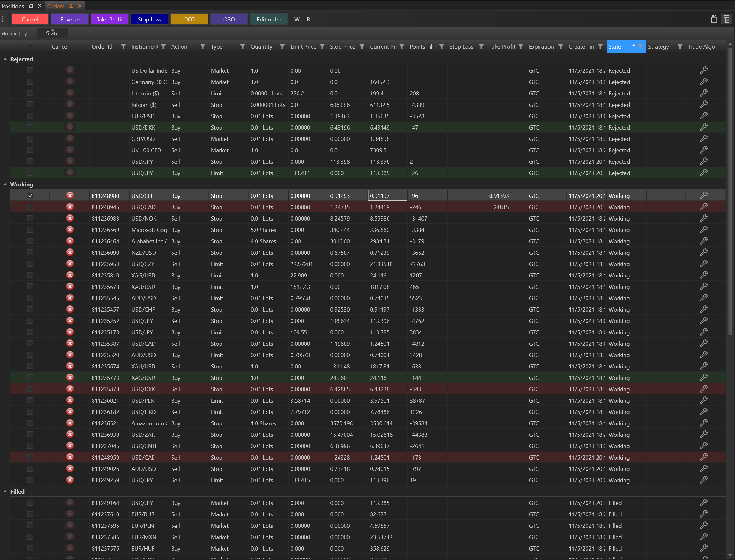Click pop-out icon on the Orders tab

pyautogui.click(x=71, y=6)
